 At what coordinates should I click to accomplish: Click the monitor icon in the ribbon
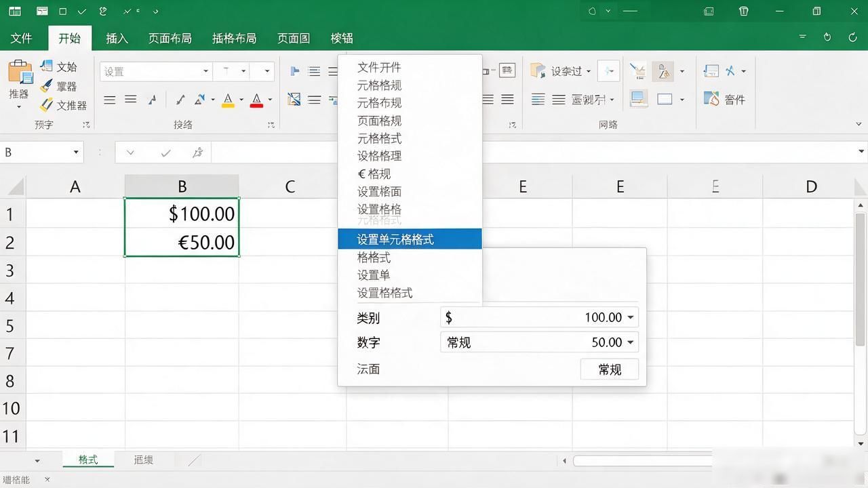coord(638,99)
